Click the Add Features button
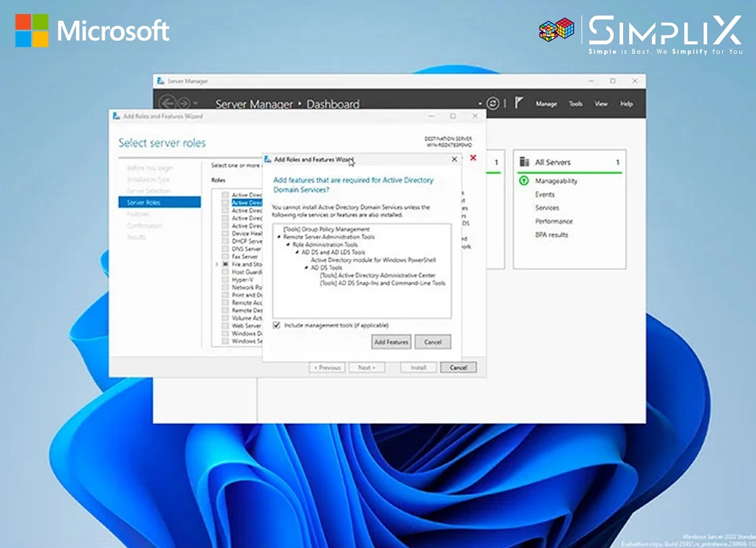 391,342
